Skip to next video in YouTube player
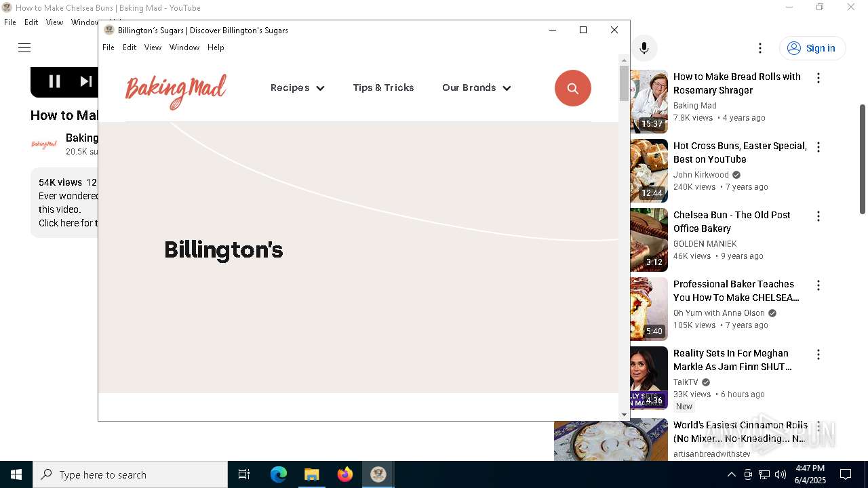This screenshot has height=488, width=868. 85,81
